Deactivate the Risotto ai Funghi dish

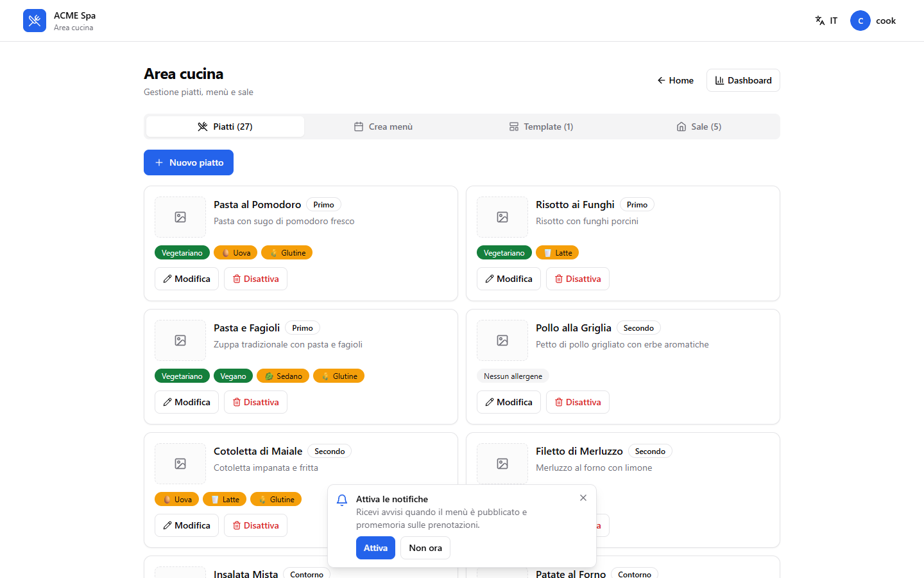coord(577,279)
